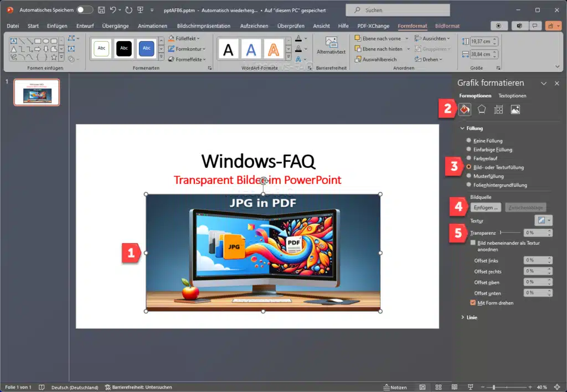Open Notizen in the status bar

395,388
